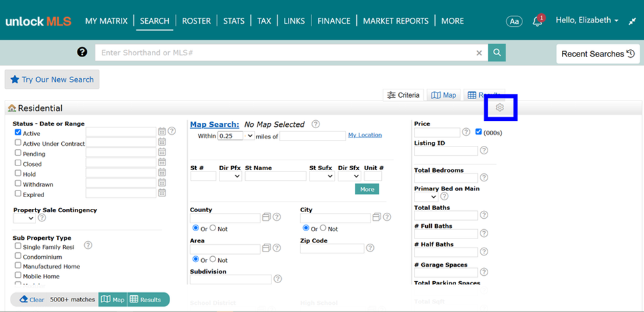Clear criteria in the bottom bar
The image size is (644, 312).
32,300
